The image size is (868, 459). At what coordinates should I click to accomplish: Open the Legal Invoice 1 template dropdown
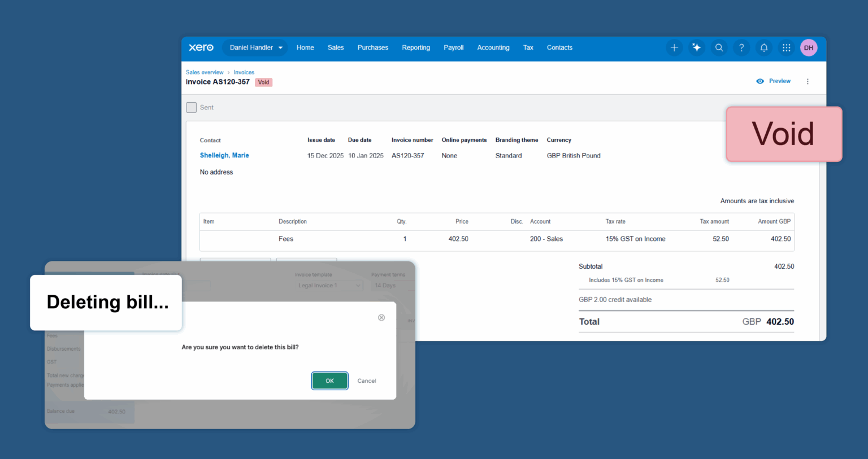(329, 286)
